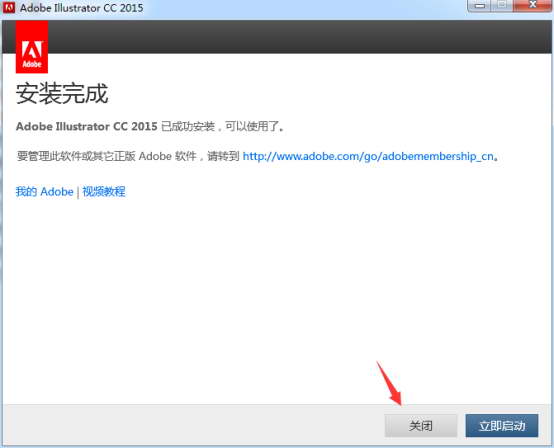Image resolution: width=554 pixels, height=448 pixels.
Task: Click the window title text Adobe Illustrator CC 2015
Action: (x=82, y=8)
